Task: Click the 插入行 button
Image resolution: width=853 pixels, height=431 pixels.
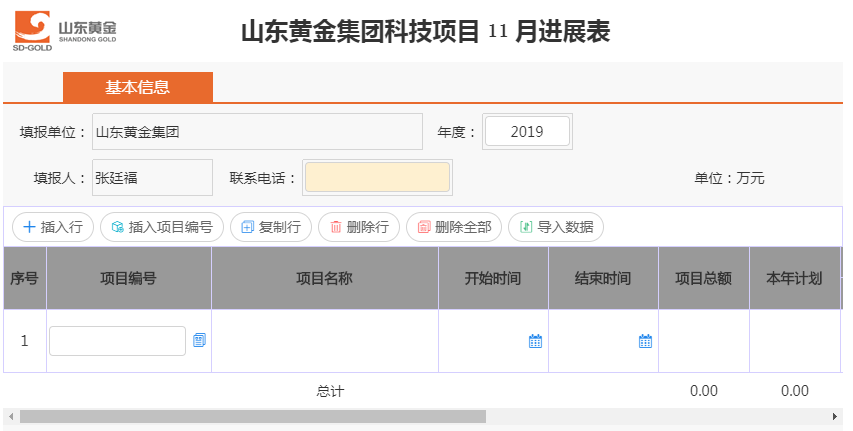Action: click(x=53, y=227)
